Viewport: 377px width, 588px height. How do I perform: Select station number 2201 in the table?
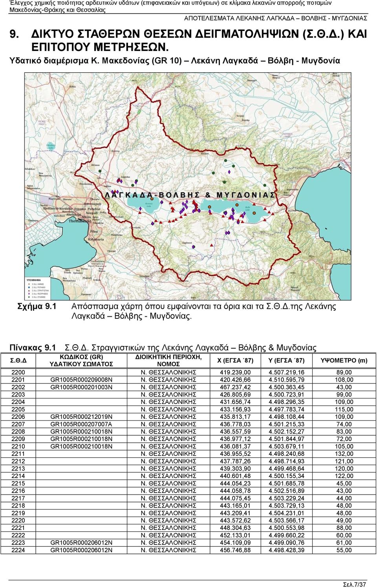click(18, 380)
